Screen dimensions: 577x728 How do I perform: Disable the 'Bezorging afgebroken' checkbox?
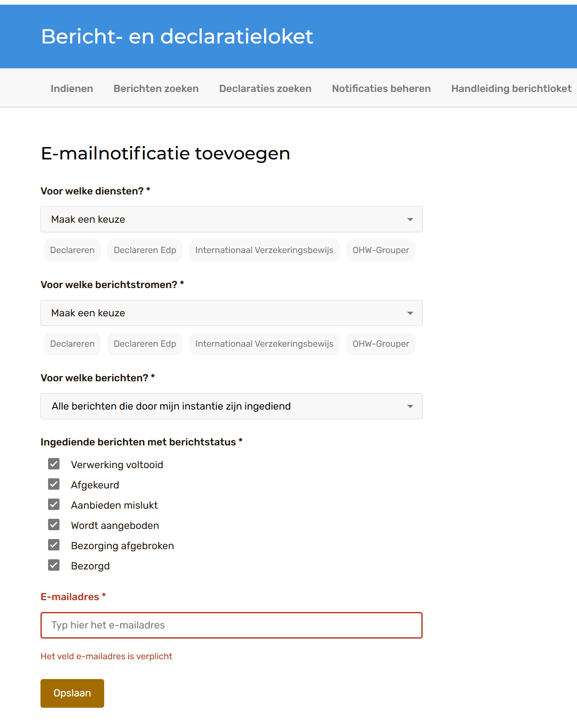point(54,545)
